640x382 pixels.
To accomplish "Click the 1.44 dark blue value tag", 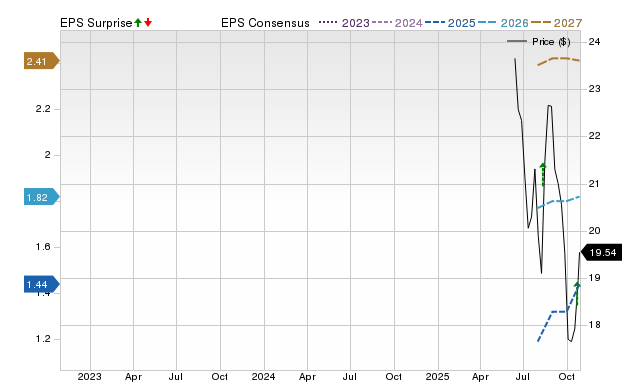I will (42, 284).
